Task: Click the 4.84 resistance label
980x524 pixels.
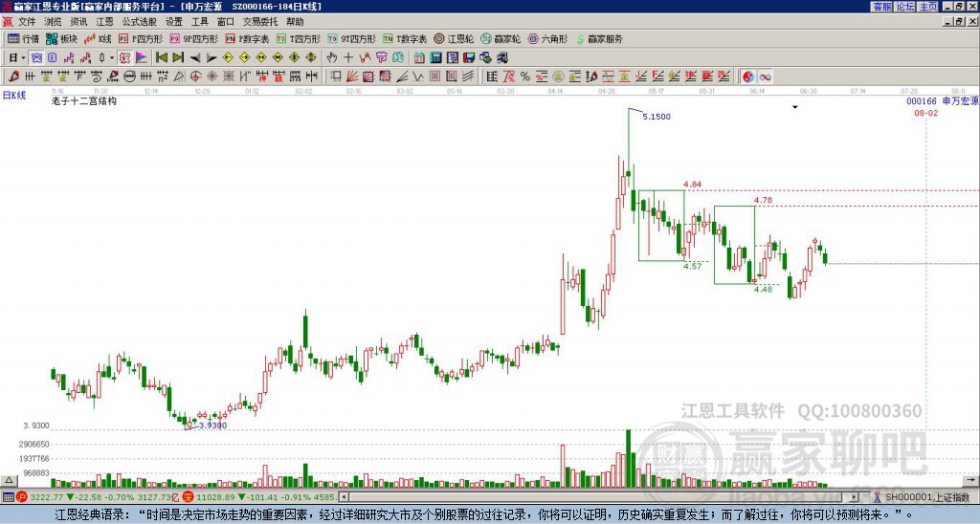Action: tap(693, 185)
